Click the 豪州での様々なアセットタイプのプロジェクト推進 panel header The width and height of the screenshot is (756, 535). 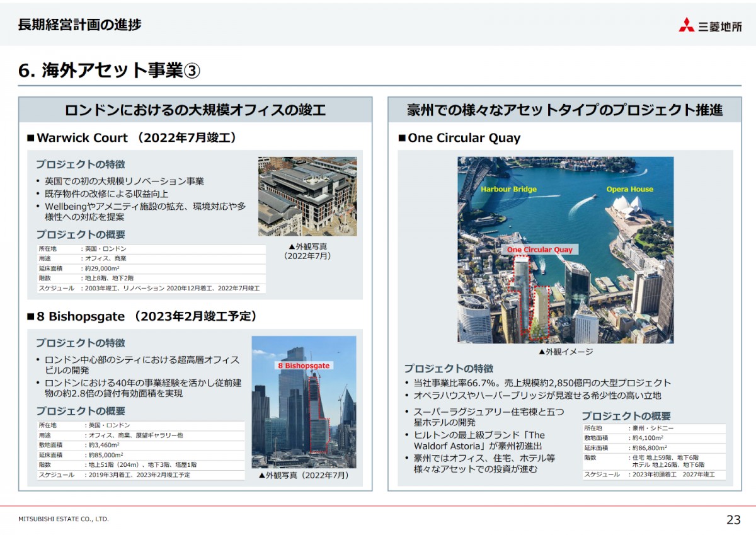[564, 110]
